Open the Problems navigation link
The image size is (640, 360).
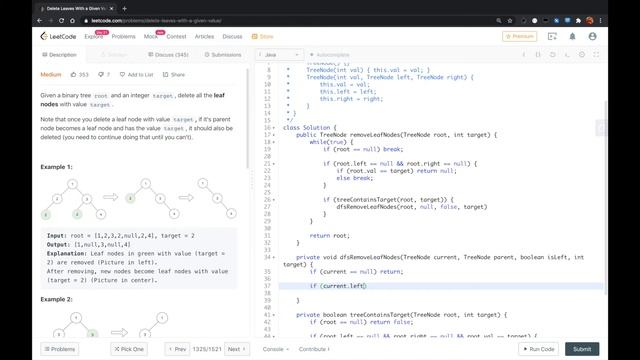[x=123, y=36]
